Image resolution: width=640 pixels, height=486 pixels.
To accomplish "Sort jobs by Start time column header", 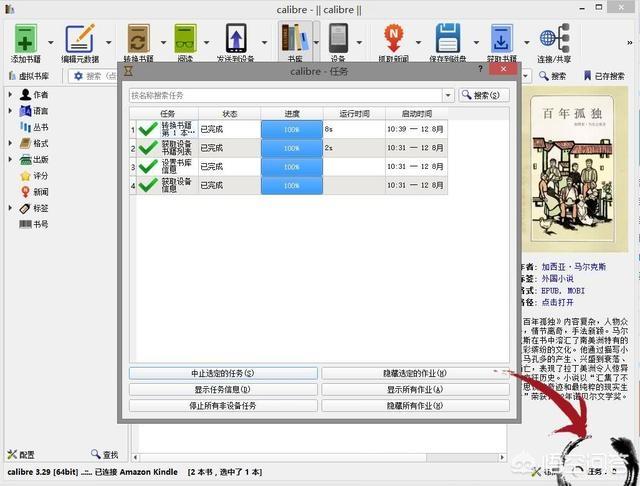I will [416, 114].
